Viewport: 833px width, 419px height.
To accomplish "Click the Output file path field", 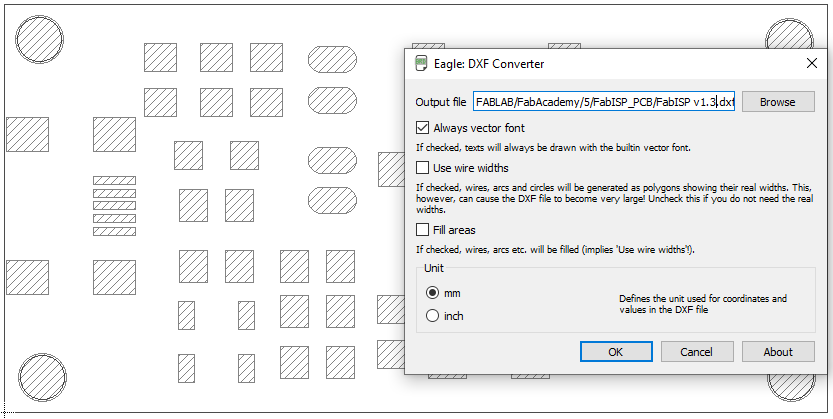I will [603, 102].
